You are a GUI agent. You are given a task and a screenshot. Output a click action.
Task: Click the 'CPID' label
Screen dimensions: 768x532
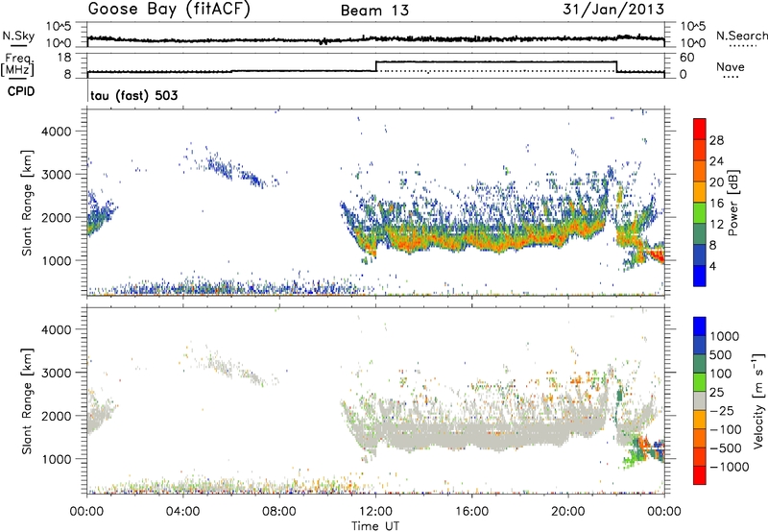click(21, 91)
